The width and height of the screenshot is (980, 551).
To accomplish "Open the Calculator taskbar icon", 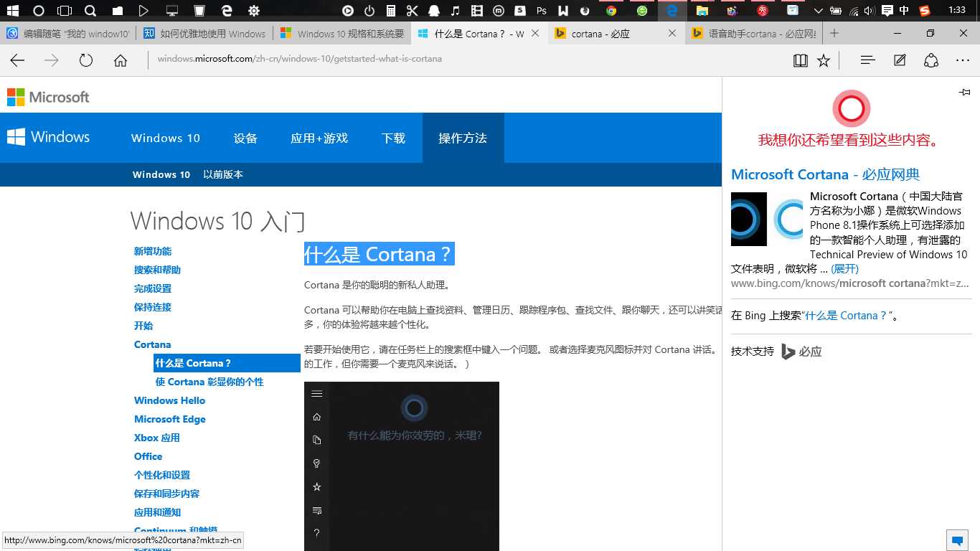I will (390, 11).
